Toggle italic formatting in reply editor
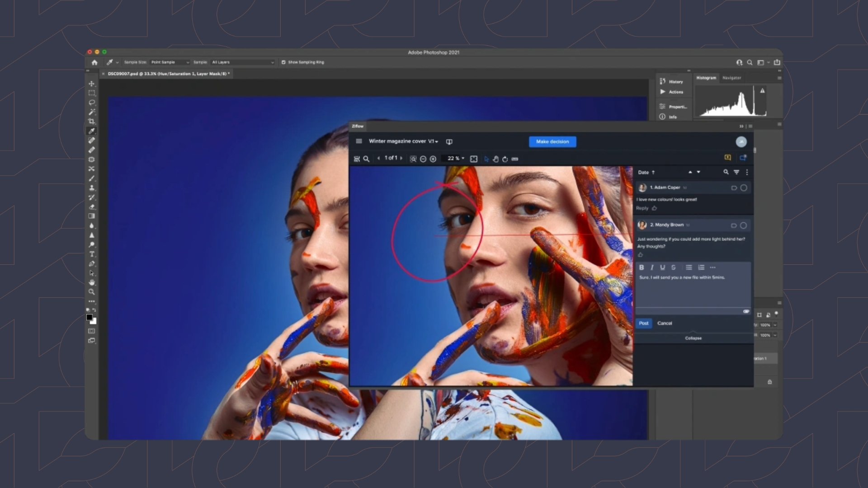 click(x=652, y=267)
